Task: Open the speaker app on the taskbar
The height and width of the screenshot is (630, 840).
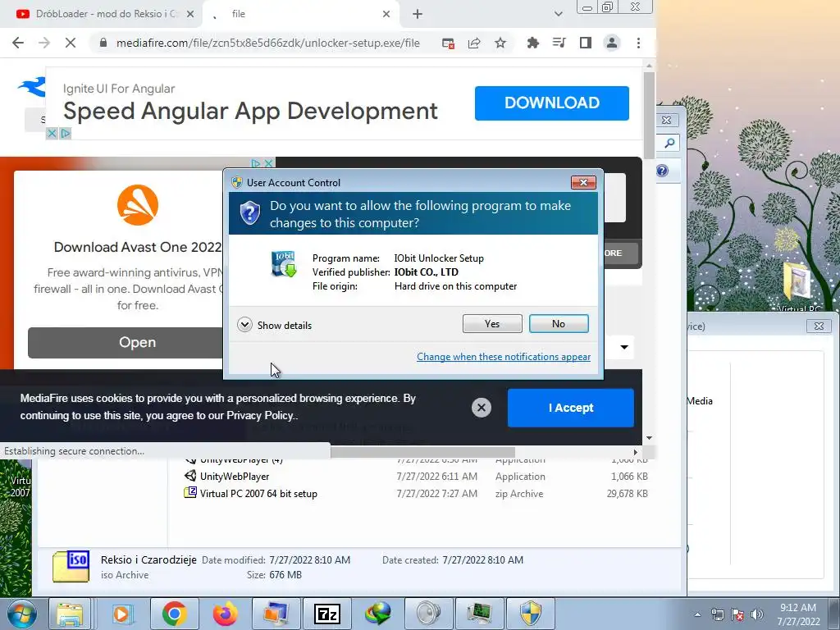Action: point(428,614)
